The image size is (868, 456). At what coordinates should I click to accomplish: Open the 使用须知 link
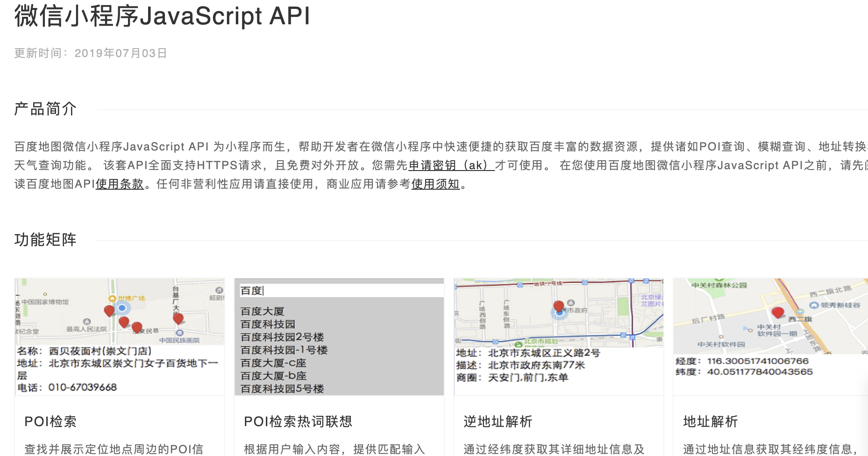pos(435,184)
